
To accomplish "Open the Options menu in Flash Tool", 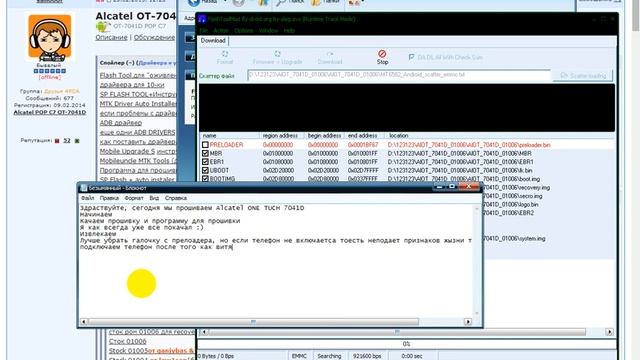I will (x=244, y=31).
